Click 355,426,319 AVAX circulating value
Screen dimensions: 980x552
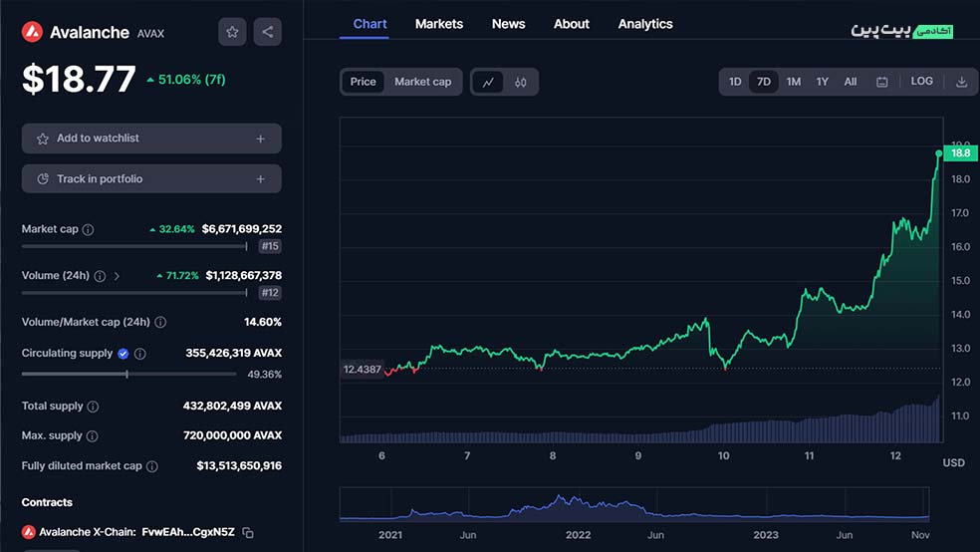coord(233,353)
